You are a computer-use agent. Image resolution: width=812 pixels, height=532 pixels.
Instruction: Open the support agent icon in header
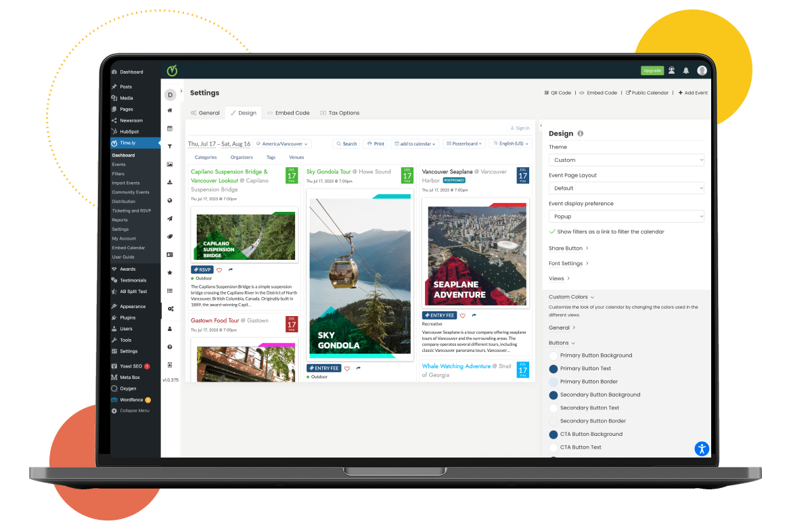pos(671,70)
